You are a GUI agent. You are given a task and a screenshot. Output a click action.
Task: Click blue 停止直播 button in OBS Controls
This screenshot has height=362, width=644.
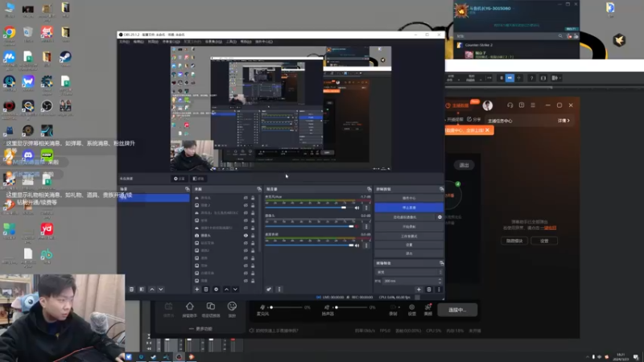(409, 208)
